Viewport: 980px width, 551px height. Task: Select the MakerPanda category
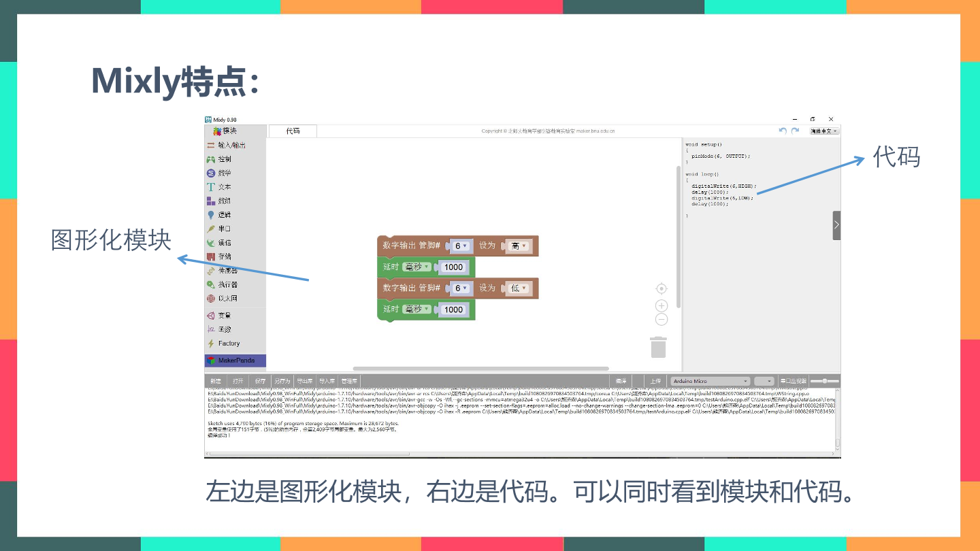235,361
